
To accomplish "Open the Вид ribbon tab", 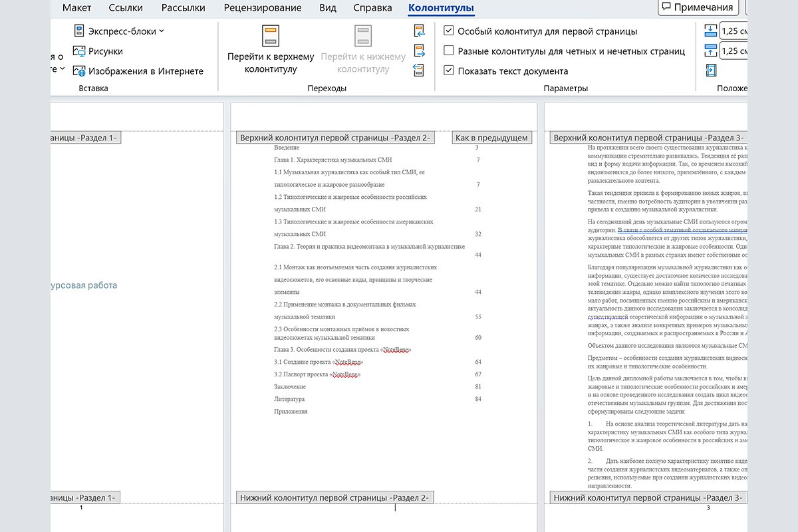I will 327,8.
